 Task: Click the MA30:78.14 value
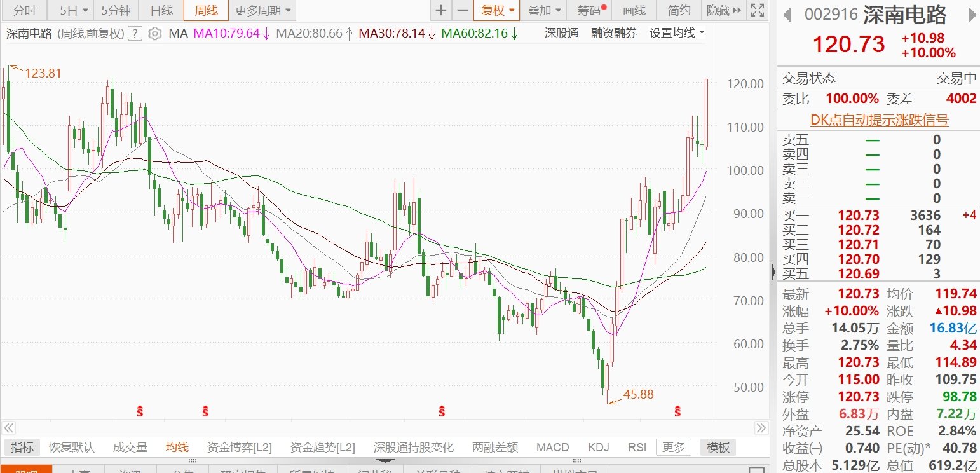[391, 34]
